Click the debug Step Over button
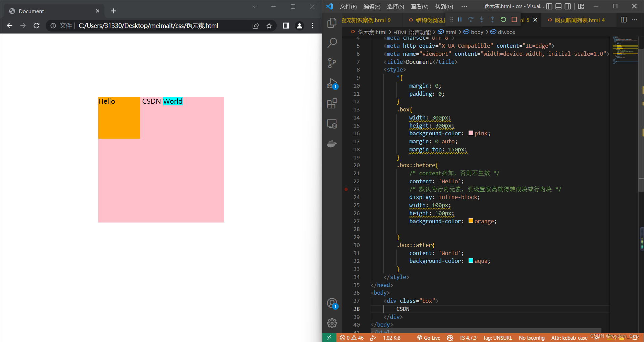Screen dimensions: 644x342 (471, 20)
